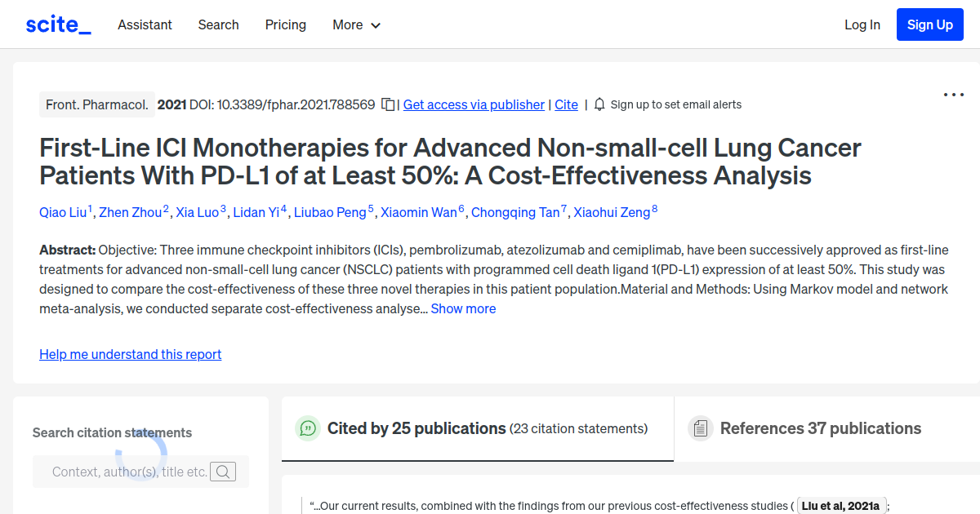
Task: Click the bell icon for email alerts
Action: pyautogui.click(x=599, y=104)
